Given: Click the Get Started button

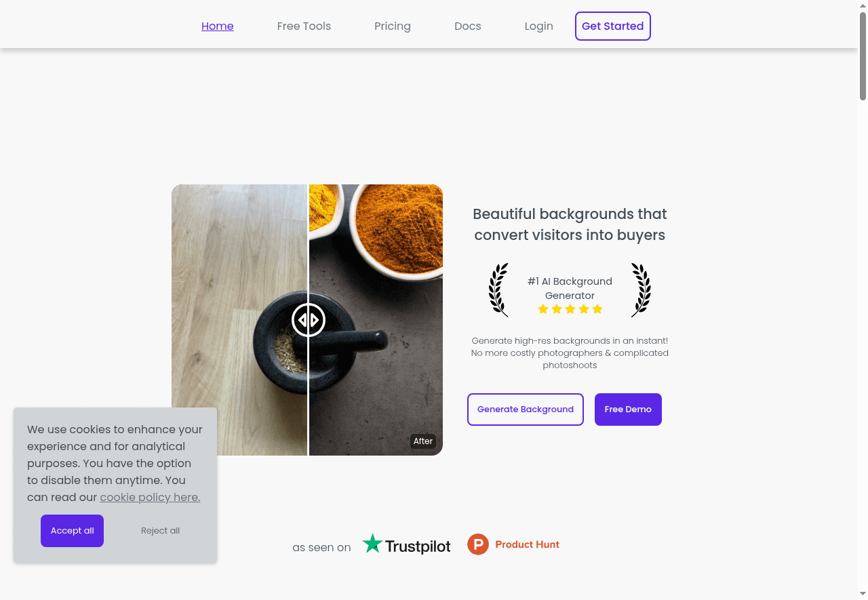Looking at the screenshot, I should [x=613, y=26].
